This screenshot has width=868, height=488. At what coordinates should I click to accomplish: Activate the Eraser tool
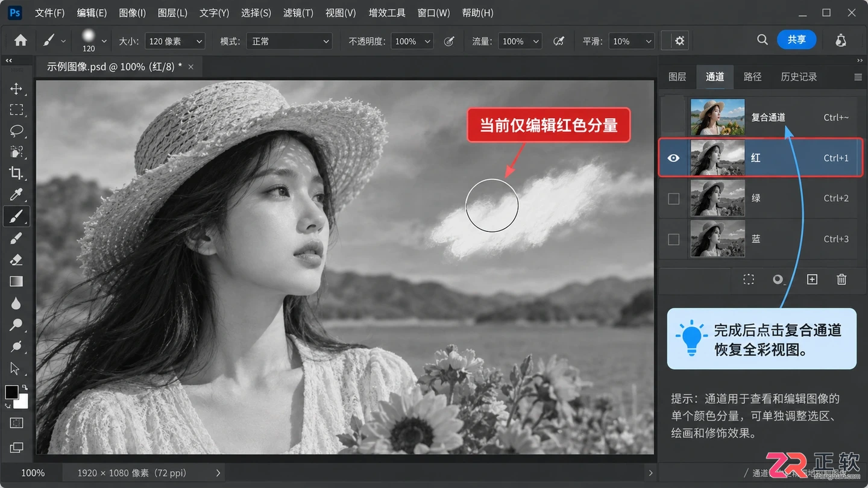click(16, 260)
